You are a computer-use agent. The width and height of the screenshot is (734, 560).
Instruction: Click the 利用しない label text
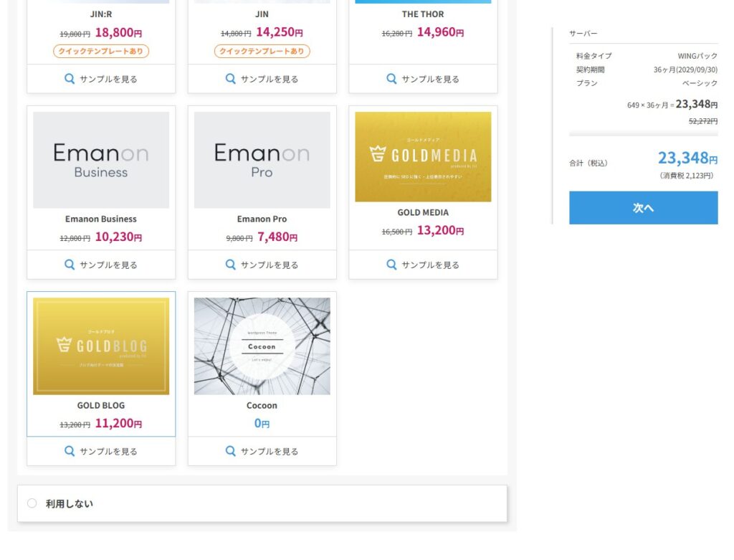(70, 504)
